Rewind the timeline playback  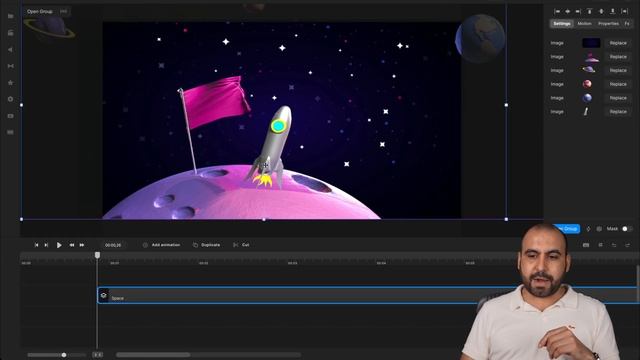(x=72, y=245)
